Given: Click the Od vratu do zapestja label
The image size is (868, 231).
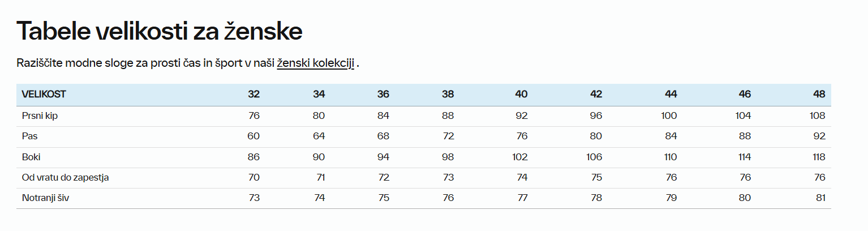Looking at the screenshot, I should click(x=65, y=177).
